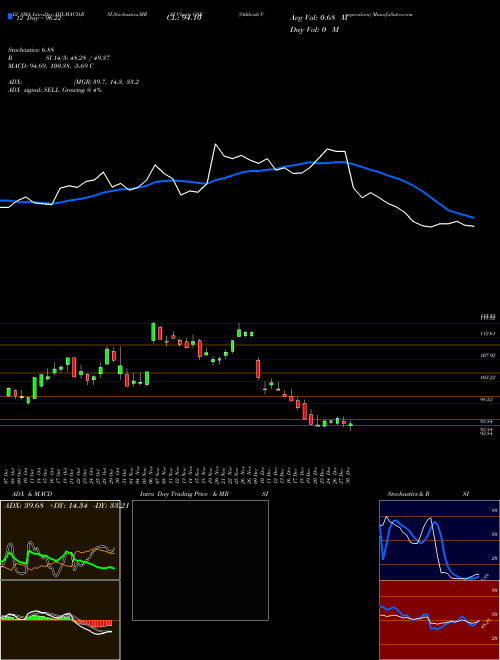Click the 'Avg Vol: 0.68 M' text
Screen dimensions: 500x660
click(319, 18)
